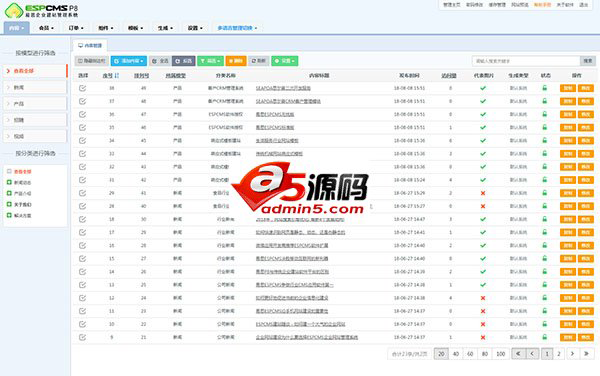Select 查看全部 in the category filter list
600x376 pixels.
(x=23, y=172)
